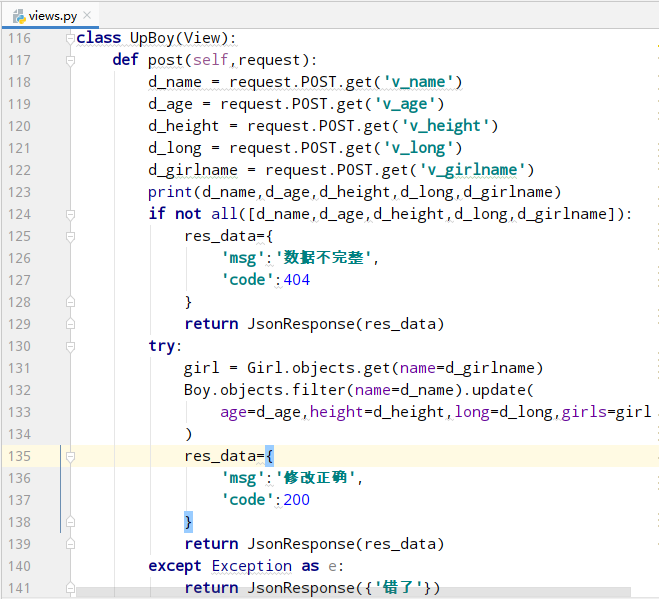
Task: Click the fold end marker on line 138
Action: click(70, 522)
